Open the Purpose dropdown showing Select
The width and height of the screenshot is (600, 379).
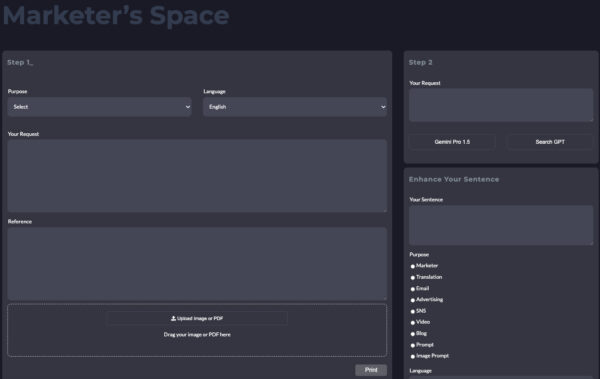pos(99,107)
